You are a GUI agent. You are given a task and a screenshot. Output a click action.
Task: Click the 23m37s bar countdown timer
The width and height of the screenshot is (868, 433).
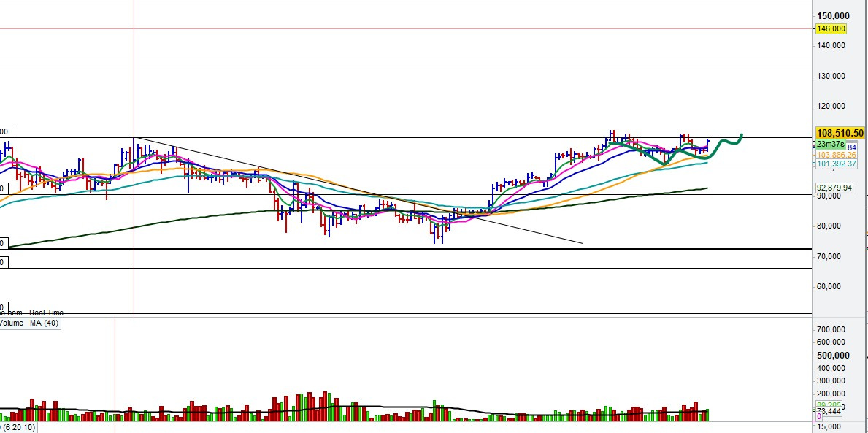point(830,144)
